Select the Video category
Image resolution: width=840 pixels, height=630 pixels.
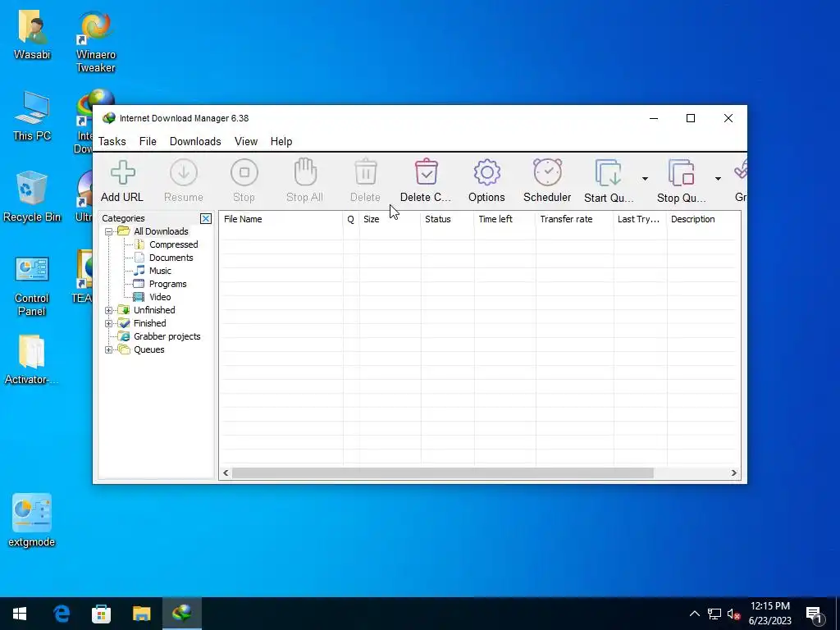pos(160,297)
